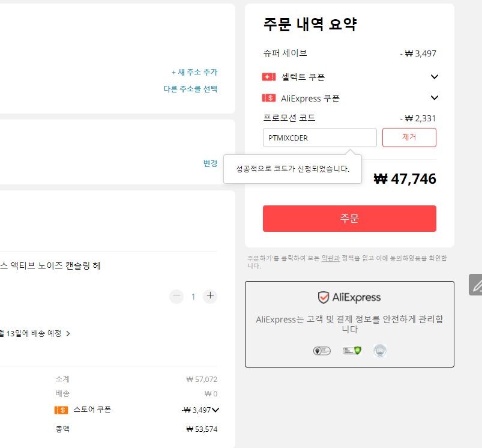Screen dimensions: 482x448
Task: Click the AliExpress shield logo icon
Action: click(x=324, y=297)
